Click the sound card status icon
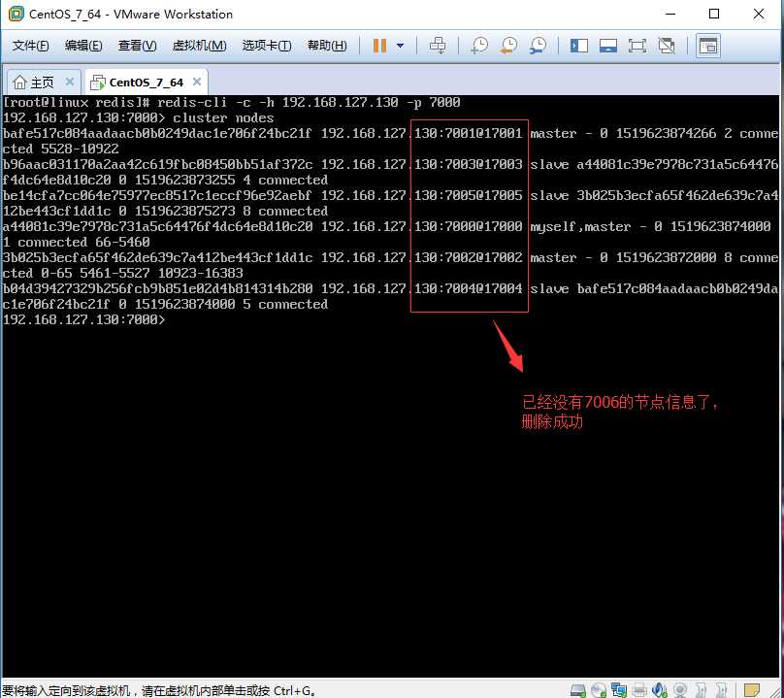 pyautogui.click(x=660, y=690)
